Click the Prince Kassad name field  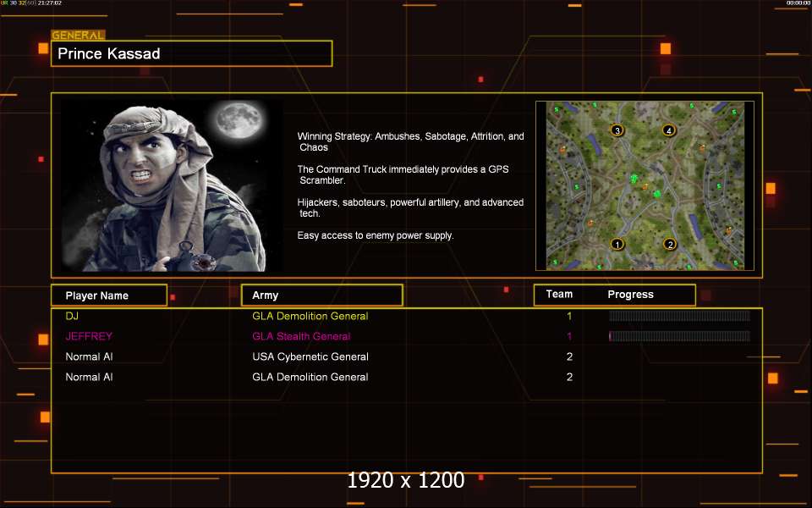coord(191,54)
